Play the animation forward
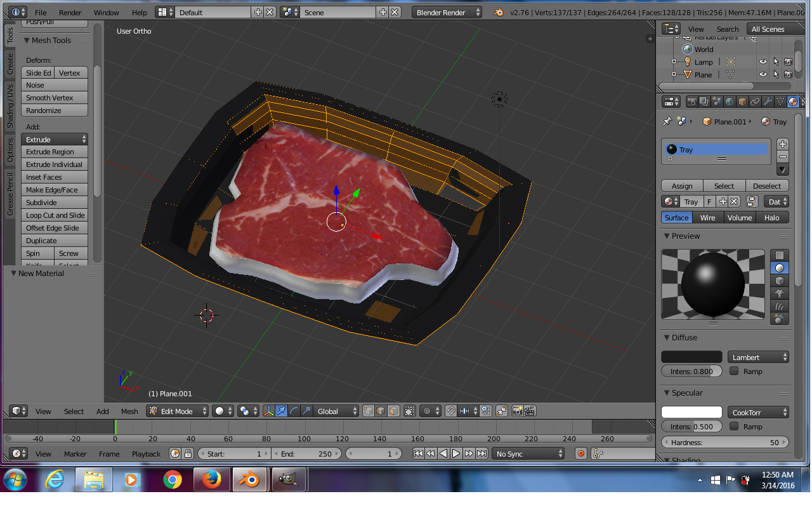This screenshot has width=812, height=508. point(456,453)
